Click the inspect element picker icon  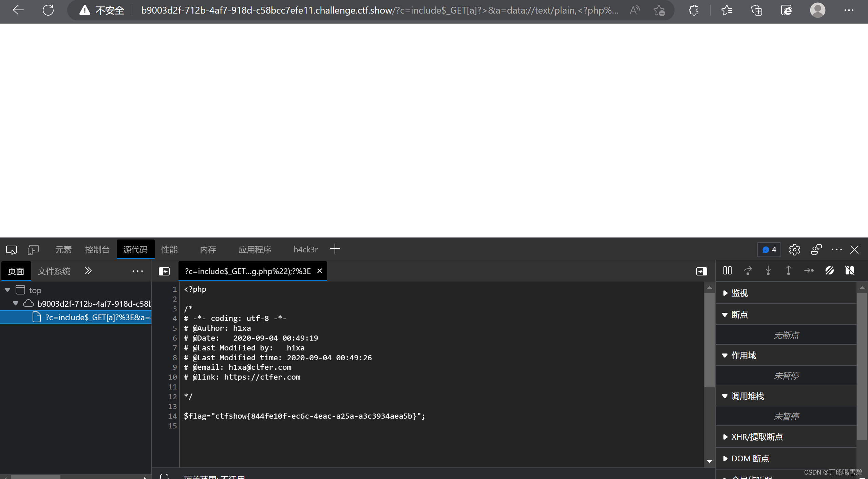12,250
